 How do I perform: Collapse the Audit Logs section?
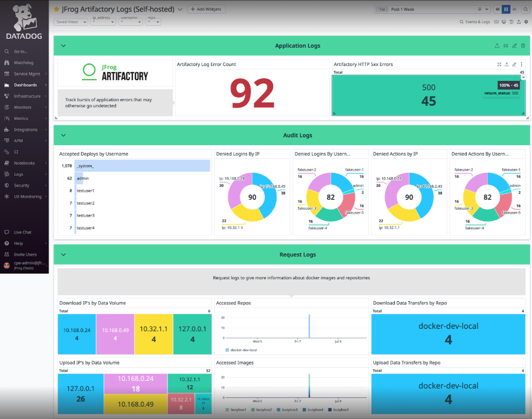pos(63,135)
